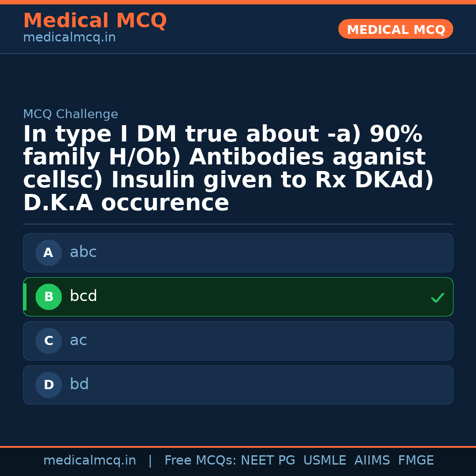Image resolution: width=476 pixels, height=476 pixels.
Task: Click the green highlight bar beside option B
Action: [x=25, y=297]
